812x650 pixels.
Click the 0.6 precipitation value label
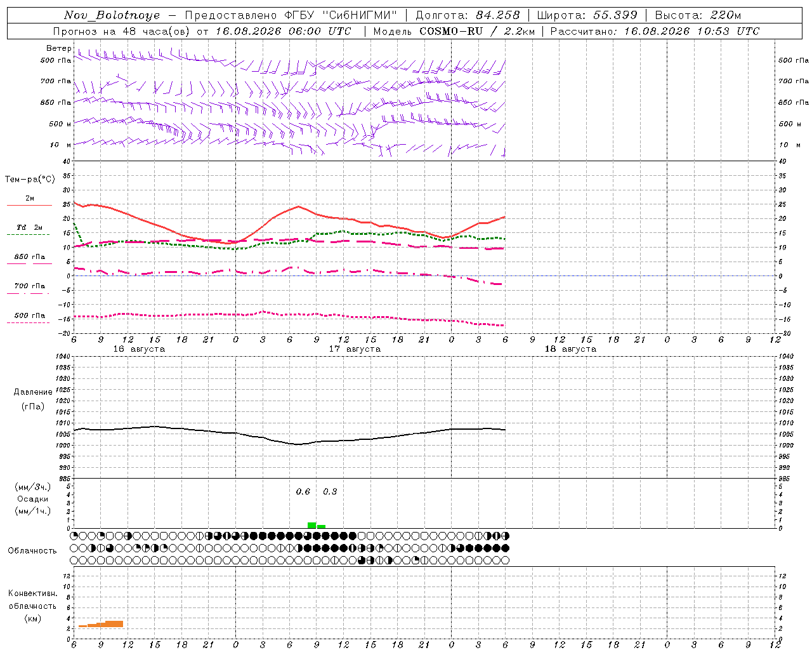click(x=303, y=491)
